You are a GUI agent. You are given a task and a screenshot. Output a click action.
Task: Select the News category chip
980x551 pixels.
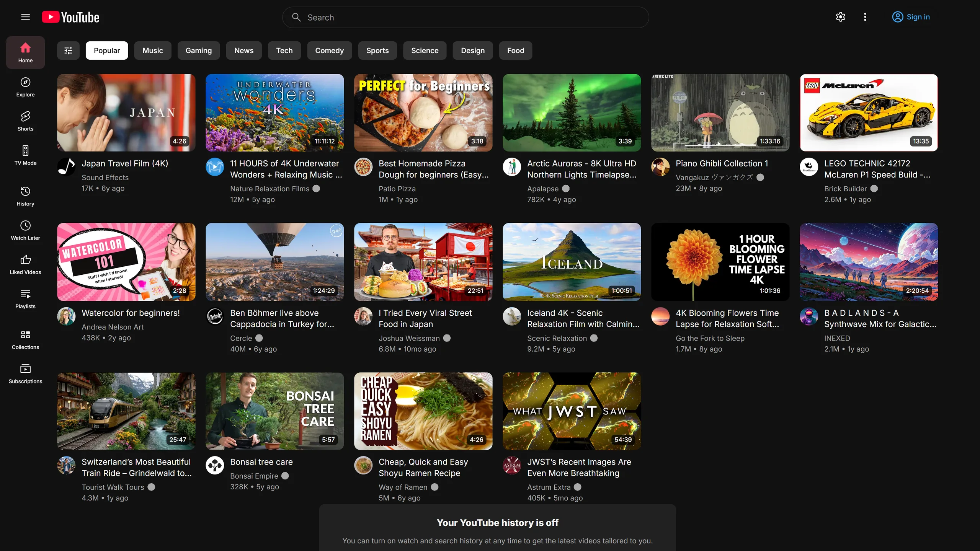click(x=244, y=50)
